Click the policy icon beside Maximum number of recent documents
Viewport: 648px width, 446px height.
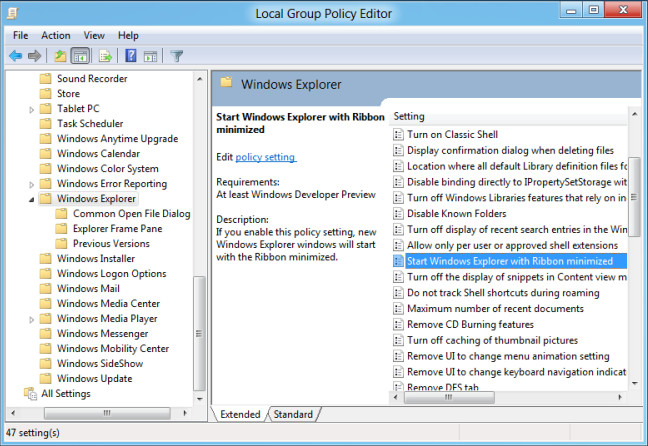[x=398, y=309]
